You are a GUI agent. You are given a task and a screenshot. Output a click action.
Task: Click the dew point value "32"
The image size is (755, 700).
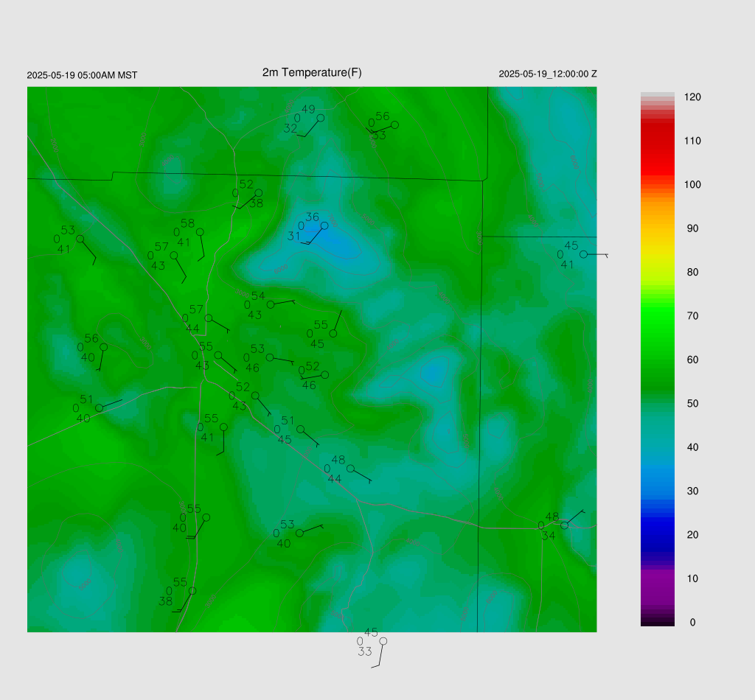coord(290,128)
